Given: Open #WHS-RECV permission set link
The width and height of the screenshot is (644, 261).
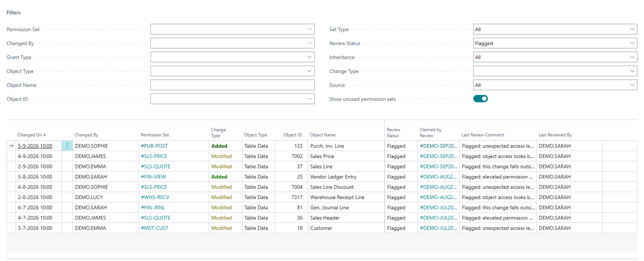Looking at the screenshot, I should tap(155, 197).
